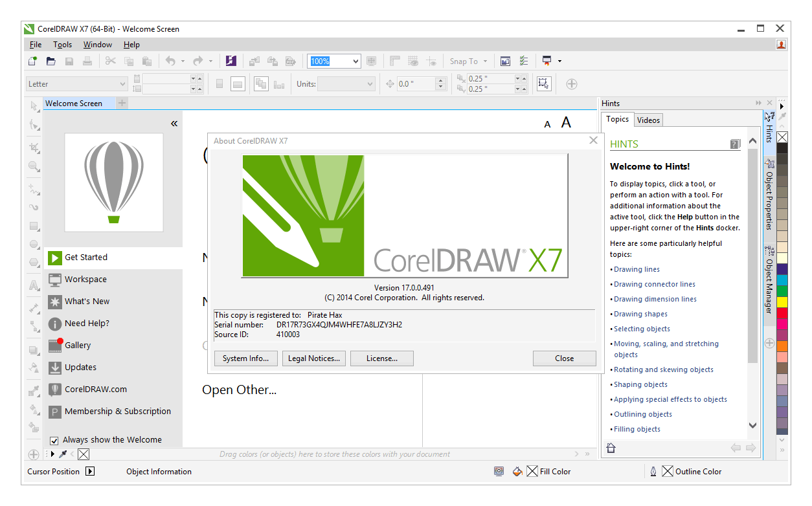Click the Undo arrow icon

[x=170, y=61]
